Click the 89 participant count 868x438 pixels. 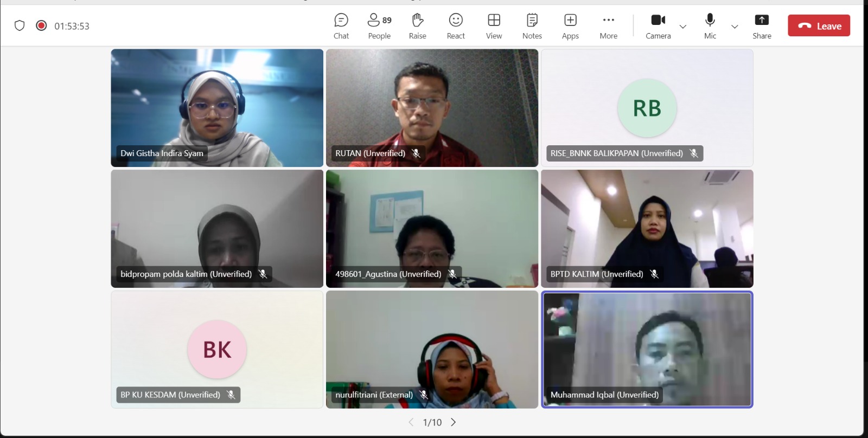click(x=387, y=20)
